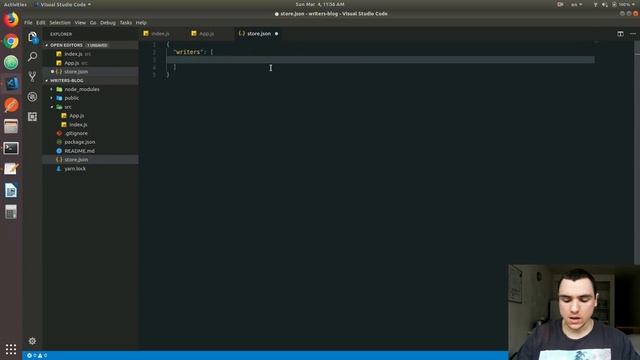Image resolution: width=640 pixels, height=360 pixels.
Task: Click errors and warnings status bar indicator
Action: pyautogui.click(x=37, y=356)
